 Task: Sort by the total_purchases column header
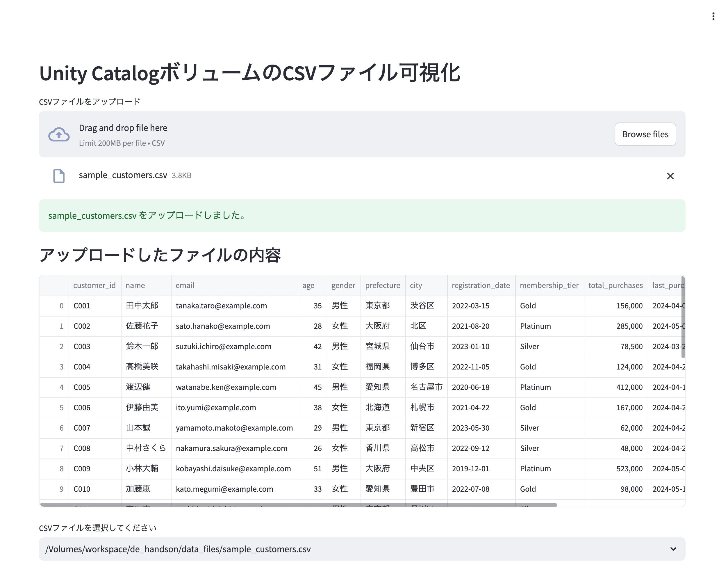[616, 285]
